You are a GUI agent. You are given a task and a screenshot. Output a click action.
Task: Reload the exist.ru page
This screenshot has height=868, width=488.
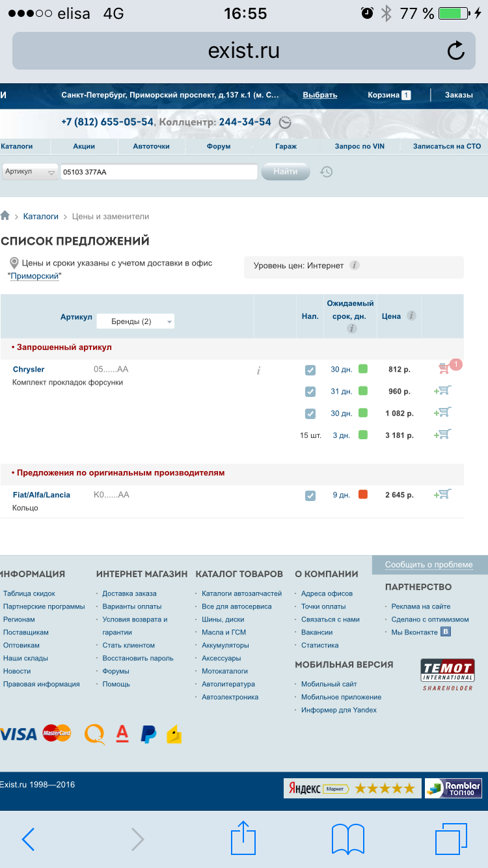coord(456,51)
